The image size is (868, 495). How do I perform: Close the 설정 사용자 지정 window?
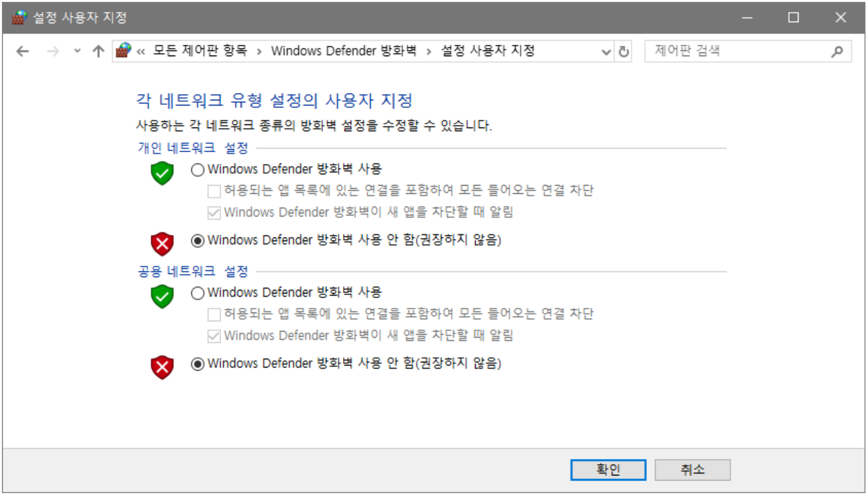pos(840,18)
